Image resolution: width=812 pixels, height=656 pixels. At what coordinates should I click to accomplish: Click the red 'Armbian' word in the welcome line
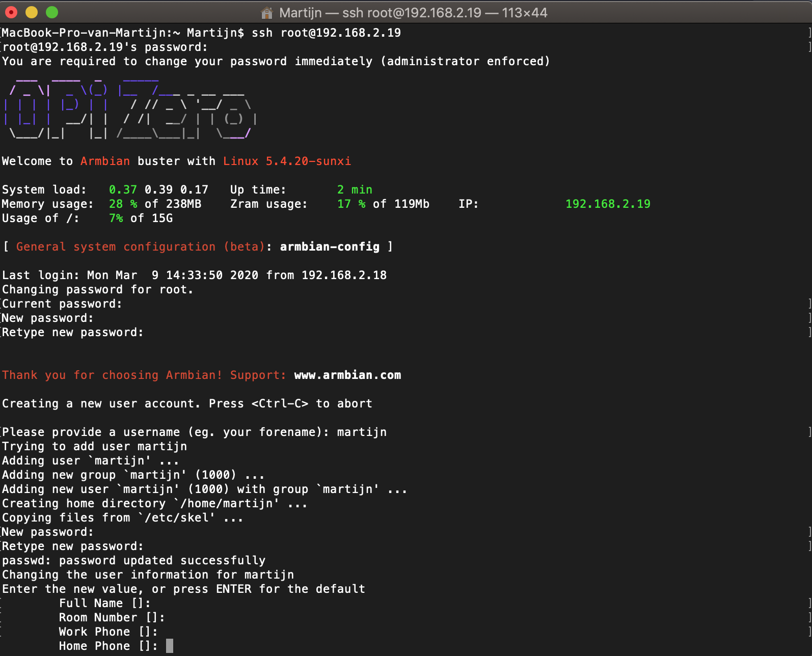click(x=105, y=161)
